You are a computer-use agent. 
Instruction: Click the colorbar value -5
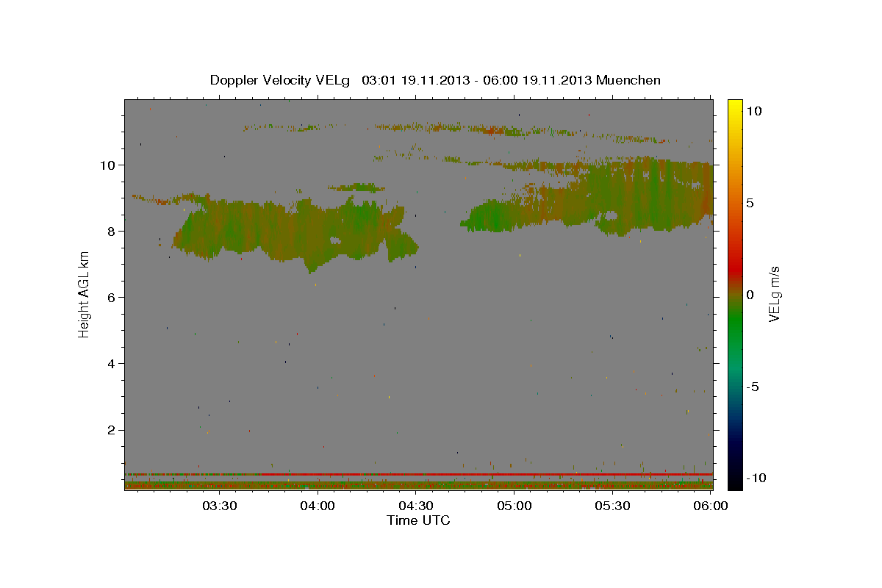[x=752, y=387]
